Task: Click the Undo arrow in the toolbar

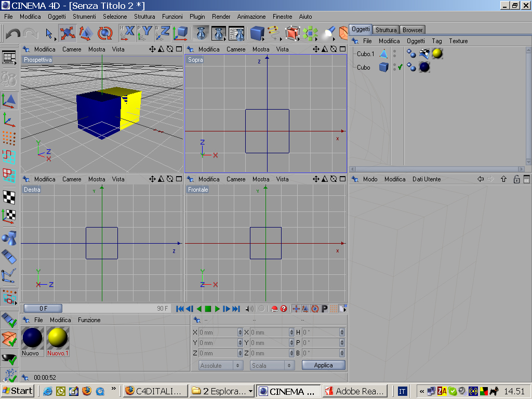Action: (13, 33)
